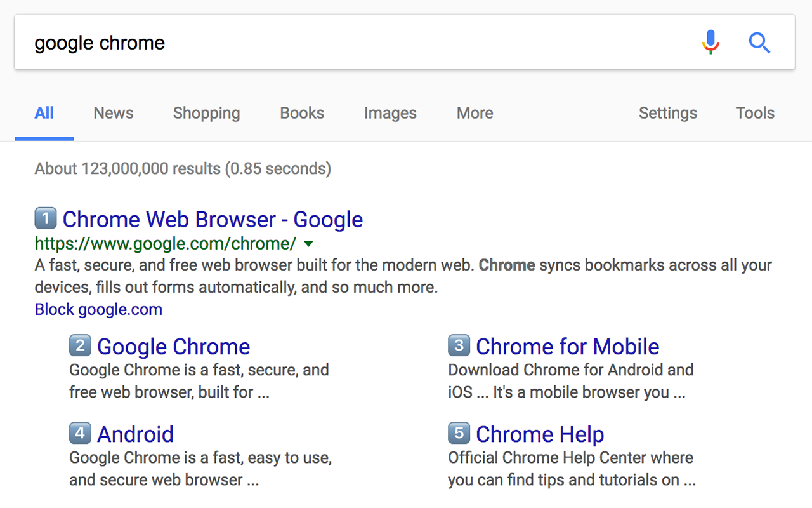Expand the green arrow next to google.com/chrome URL
This screenshot has width=812, height=508.
[308, 244]
